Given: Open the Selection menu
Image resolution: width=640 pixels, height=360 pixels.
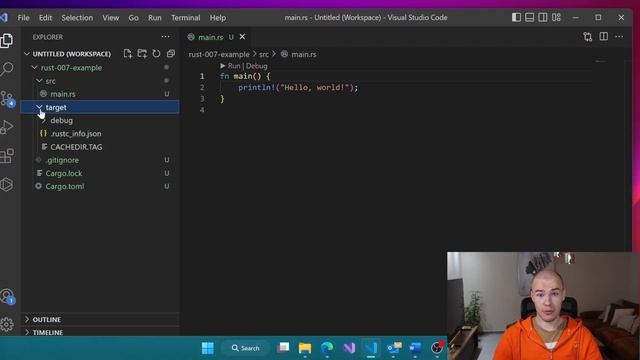Looking at the screenshot, I should (77, 18).
